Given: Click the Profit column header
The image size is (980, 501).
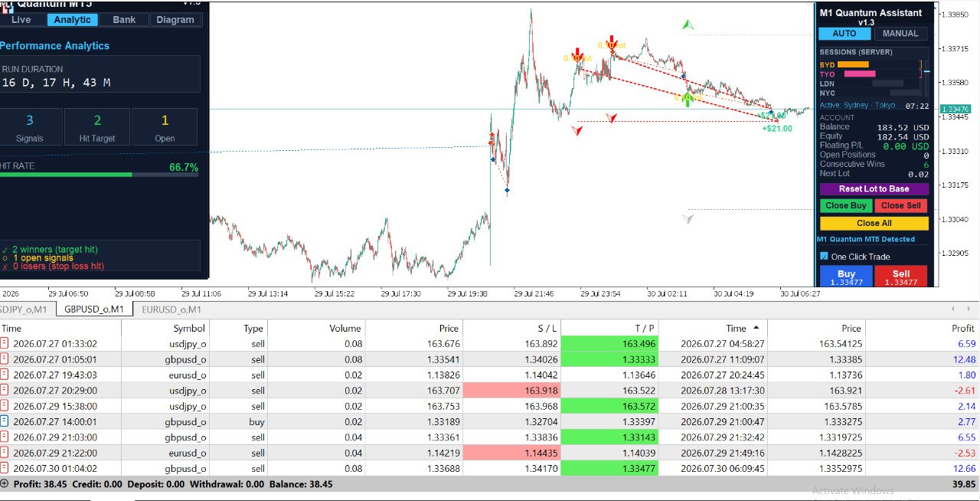Looking at the screenshot, I should 963,328.
